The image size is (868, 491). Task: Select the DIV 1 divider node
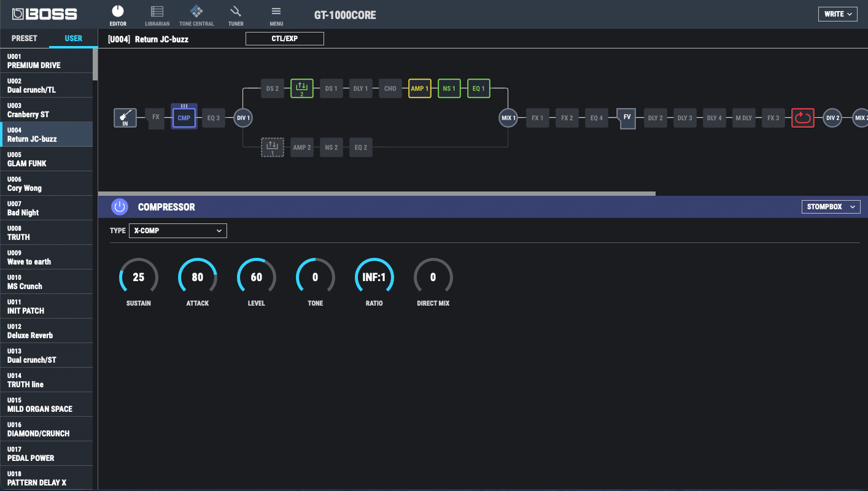(x=244, y=118)
